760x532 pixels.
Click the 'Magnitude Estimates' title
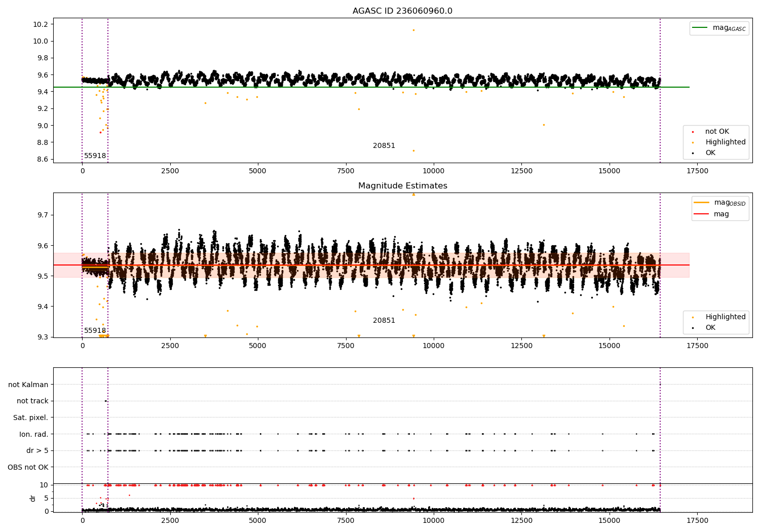pos(402,186)
